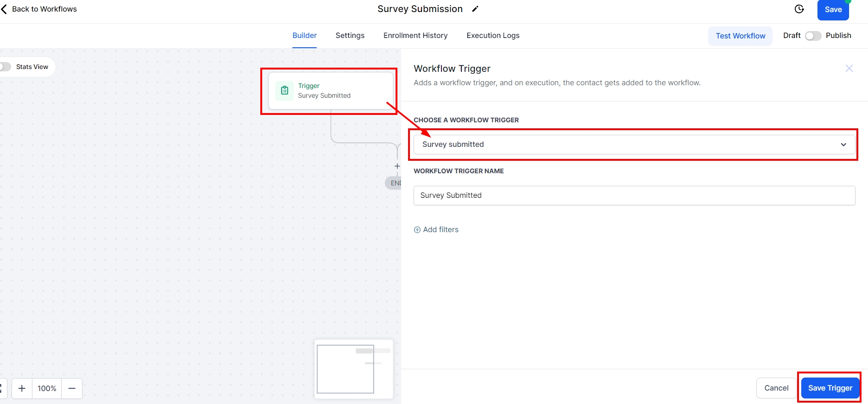Image resolution: width=868 pixels, height=404 pixels.
Task: Open the Execution Logs tab
Action: [x=492, y=36]
